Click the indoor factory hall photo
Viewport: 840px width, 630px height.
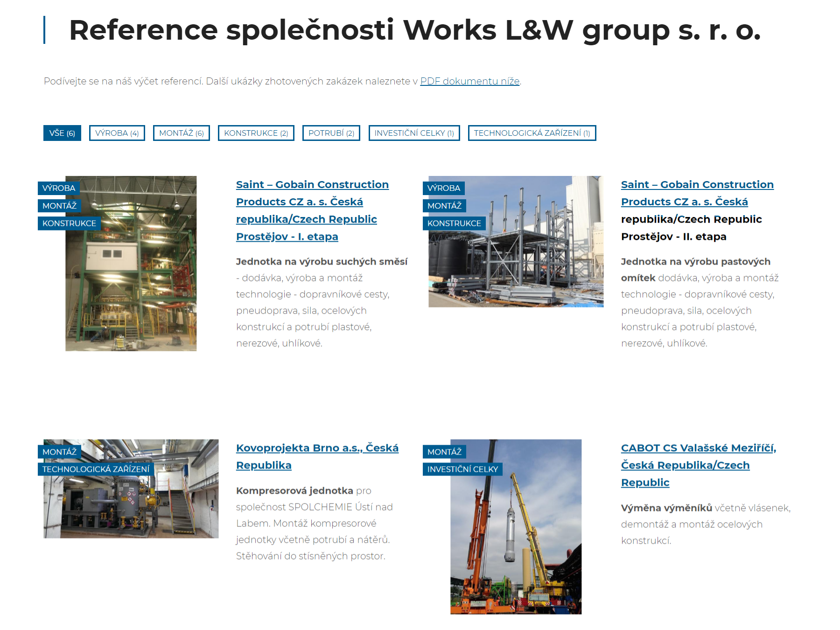pos(131,280)
